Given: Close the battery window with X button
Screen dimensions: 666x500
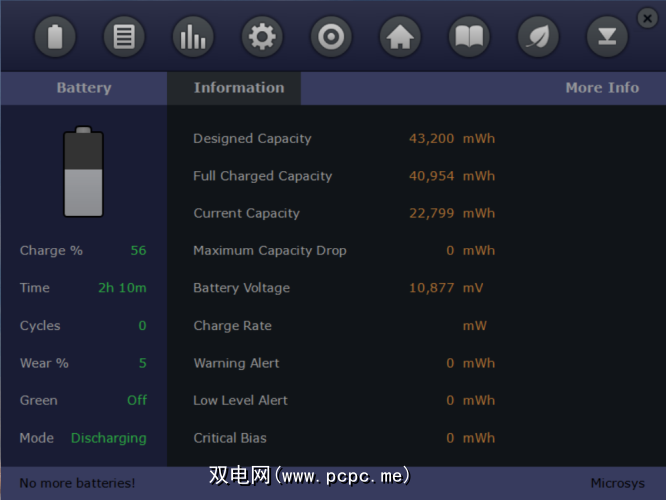Looking at the screenshot, I should (x=647, y=17).
